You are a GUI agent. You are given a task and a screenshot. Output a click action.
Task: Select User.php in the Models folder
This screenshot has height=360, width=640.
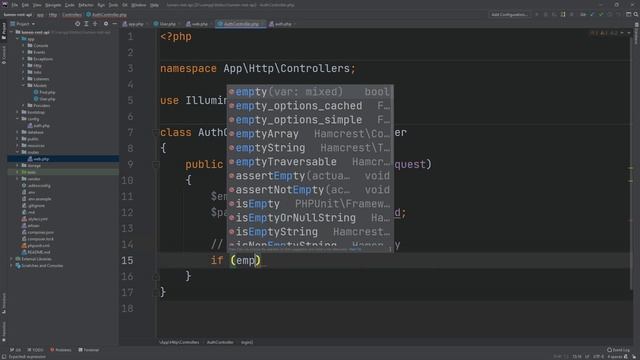click(44, 99)
